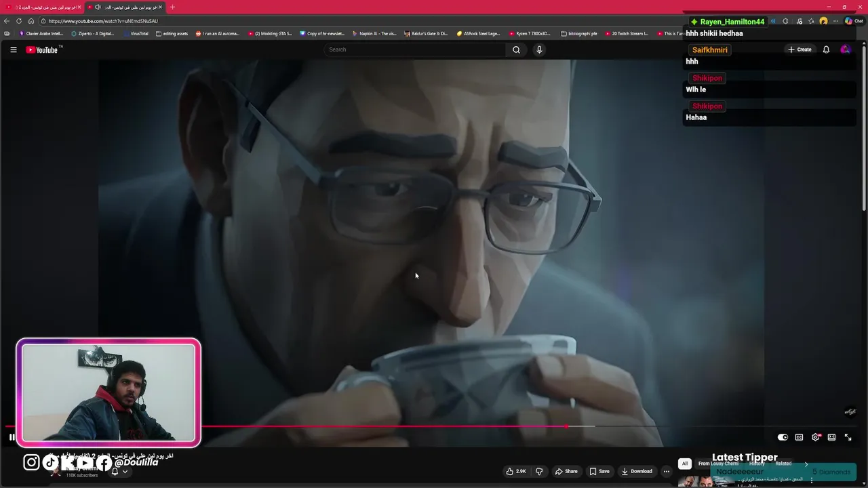Open player settings gear menu
Image resolution: width=868 pixels, height=488 pixels.
pos(816,437)
